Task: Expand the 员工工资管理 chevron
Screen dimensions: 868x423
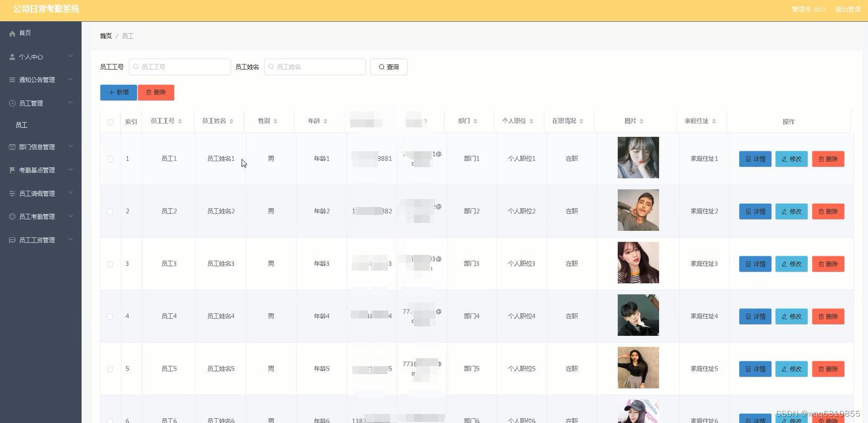Action: (71, 239)
